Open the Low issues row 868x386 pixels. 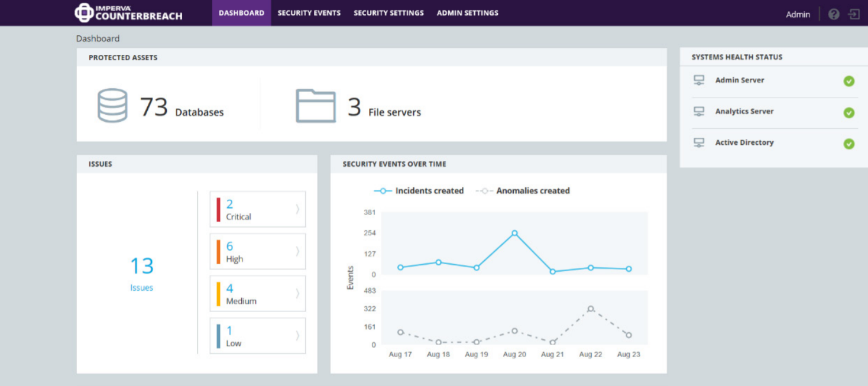pyautogui.click(x=257, y=336)
